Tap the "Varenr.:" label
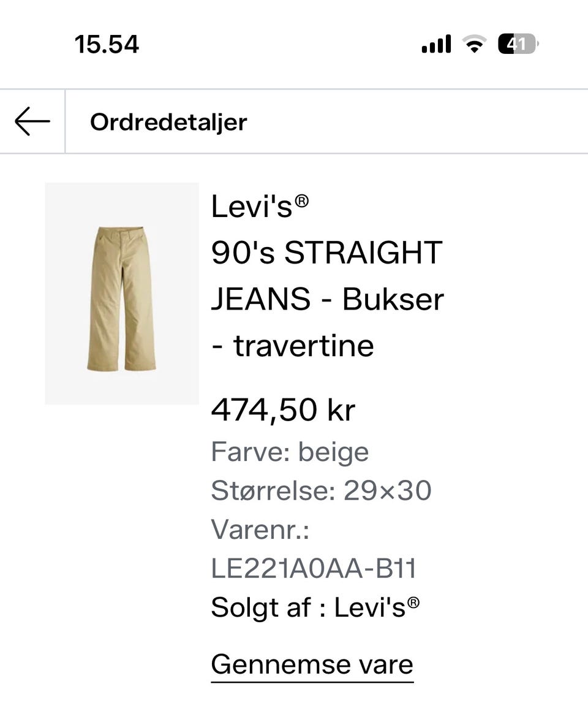The width and height of the screenshot is (588, 711). pos(260,530)
